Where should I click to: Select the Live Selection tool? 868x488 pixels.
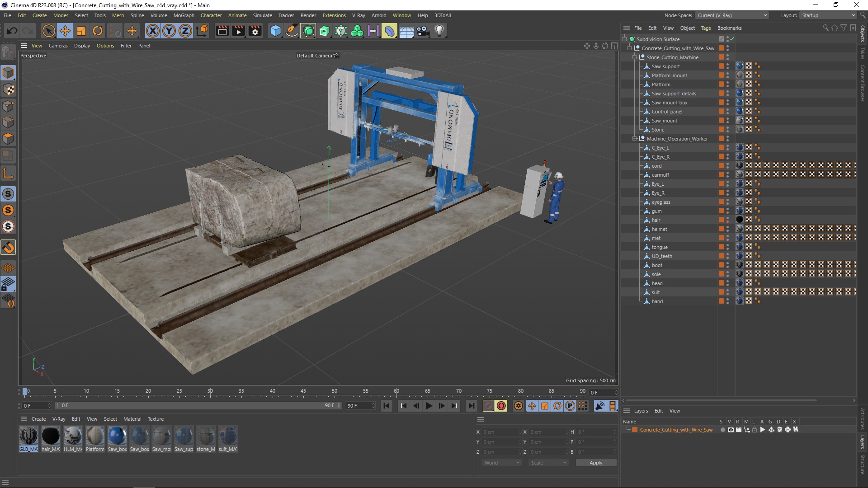pyautogui.click(x=48, y=31)
